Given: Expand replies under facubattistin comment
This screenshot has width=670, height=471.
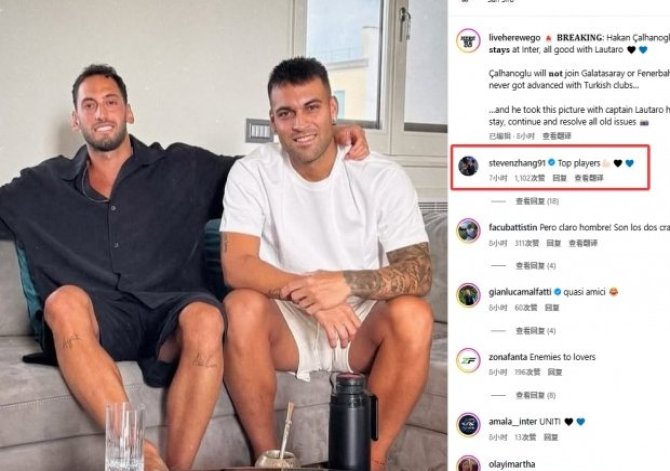Looking at the screenshot, I should pos(536,266).
